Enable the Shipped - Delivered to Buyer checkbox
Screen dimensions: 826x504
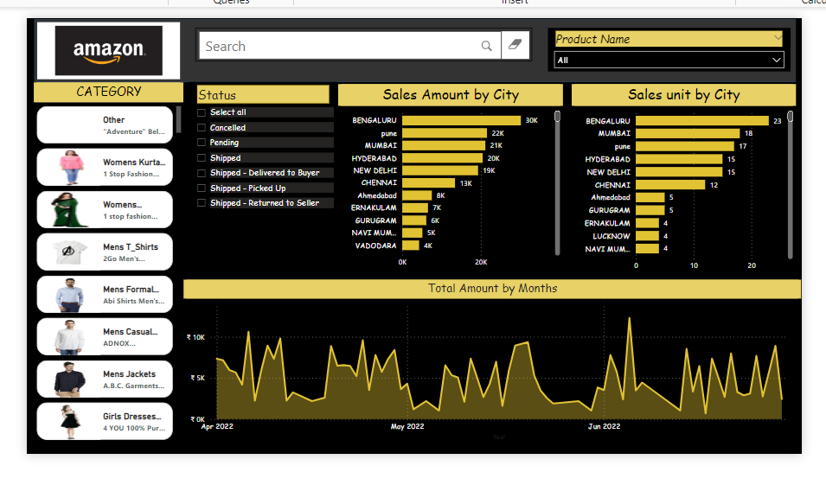[x=202, y=173]
